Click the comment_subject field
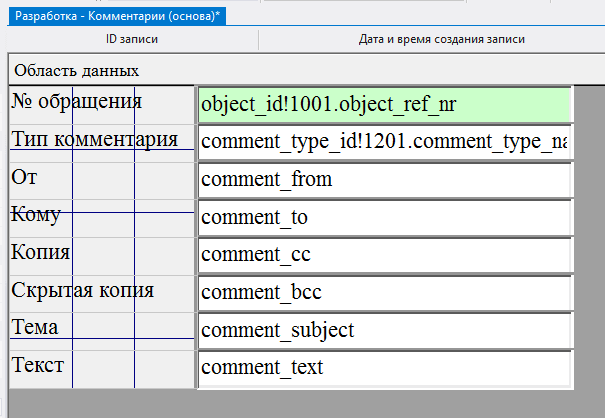The image size is (605, 418). coord(384,330)
